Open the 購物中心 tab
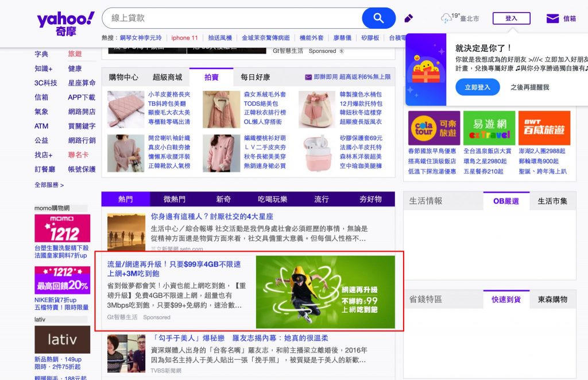 coord(123,78)
